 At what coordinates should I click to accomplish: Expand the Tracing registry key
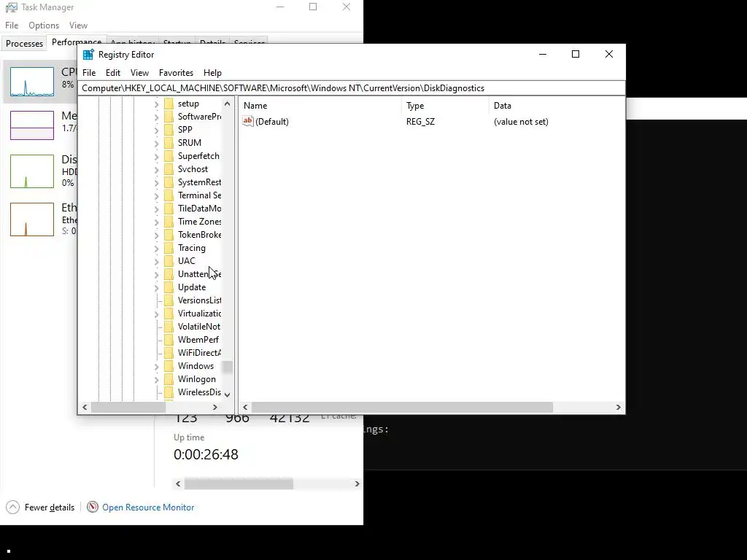(x=156, y=248)
